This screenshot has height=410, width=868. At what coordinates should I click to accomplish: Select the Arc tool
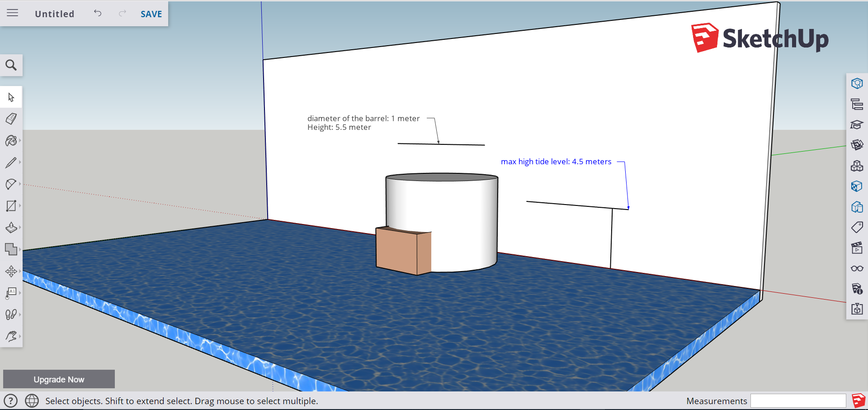coord(11,184)
